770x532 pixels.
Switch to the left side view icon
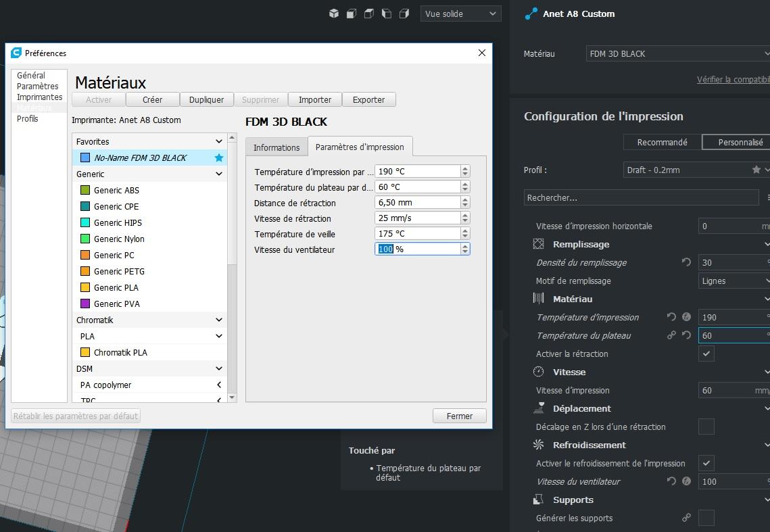(x=387, y=14)
